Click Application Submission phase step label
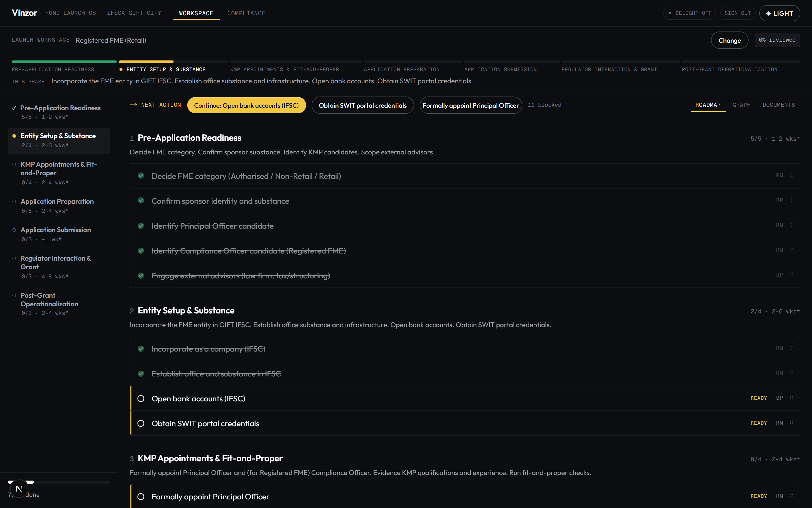Viewport: 812px width, 508px height. [500, 70]
